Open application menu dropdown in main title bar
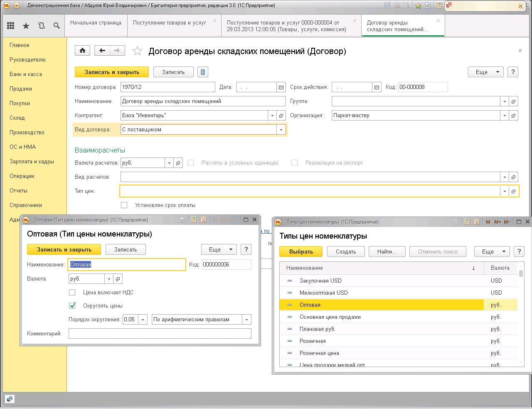Viewport: 532px width, 409px height. (x=16, y=5)
